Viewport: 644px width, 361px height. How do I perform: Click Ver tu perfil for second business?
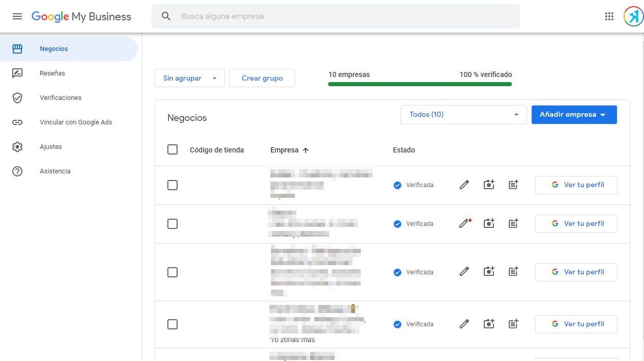pyautogui.click(x=576, y=224)
